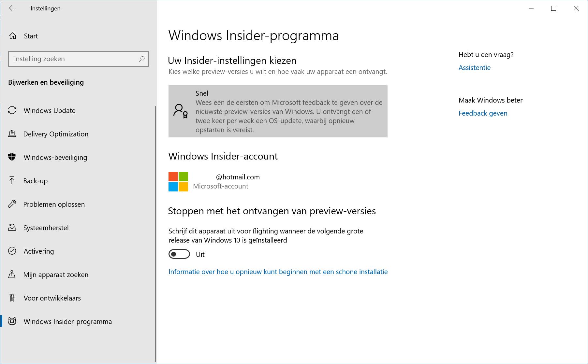Open the Activering page
This screenshot has height=364, width=588.
(x=78, y=251)
